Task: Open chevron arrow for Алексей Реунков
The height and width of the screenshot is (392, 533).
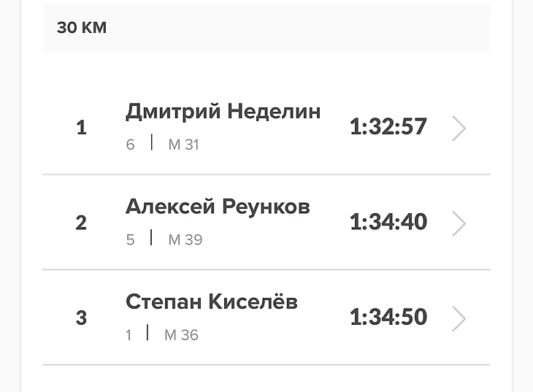Action: point(459,223)
